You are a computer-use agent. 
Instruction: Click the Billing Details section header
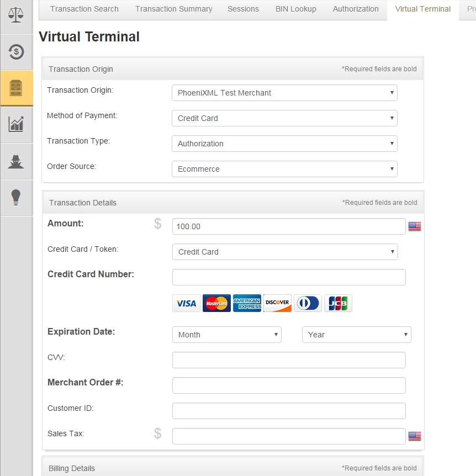point(233,468)
